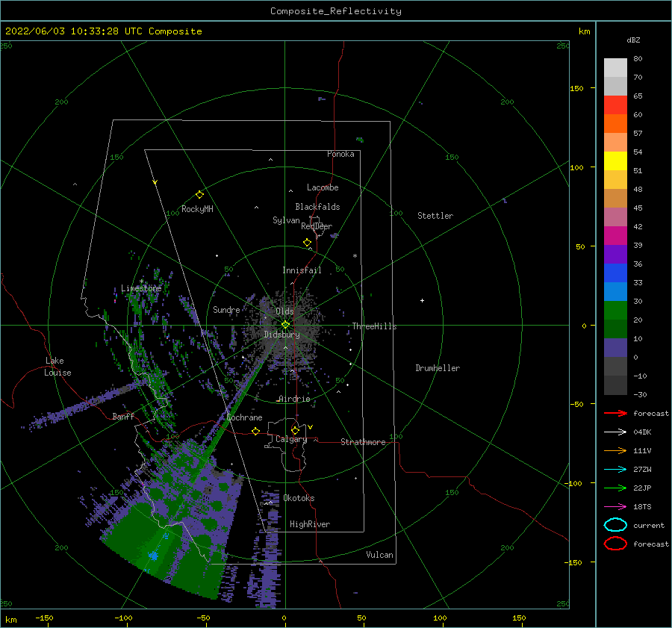This screenshot has width=672, height=628.
Task: Click the red 60-65 dBZ swatch
Action: pos(615,105)
